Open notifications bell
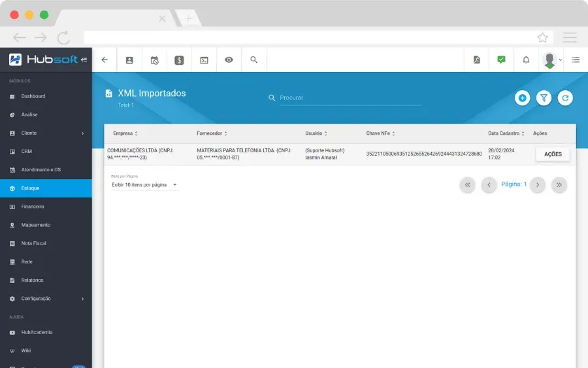The height and width of the screenshot is (368, 588). (526, 59)
